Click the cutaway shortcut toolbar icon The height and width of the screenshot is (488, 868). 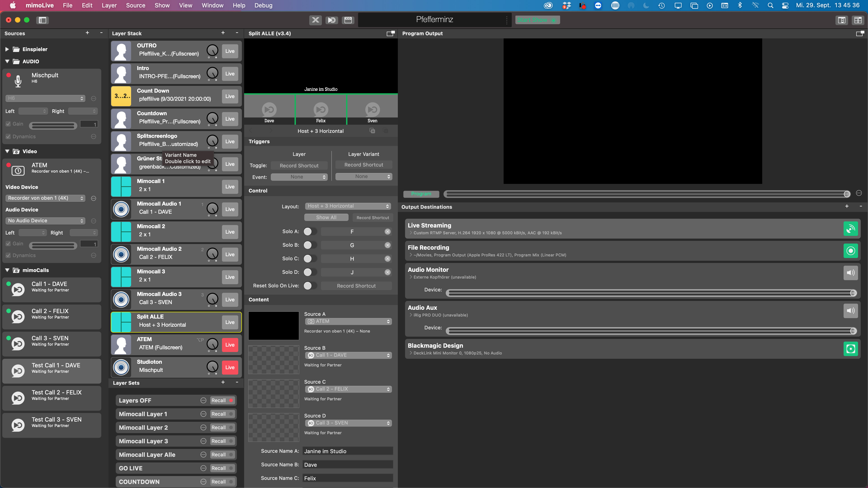315,20
